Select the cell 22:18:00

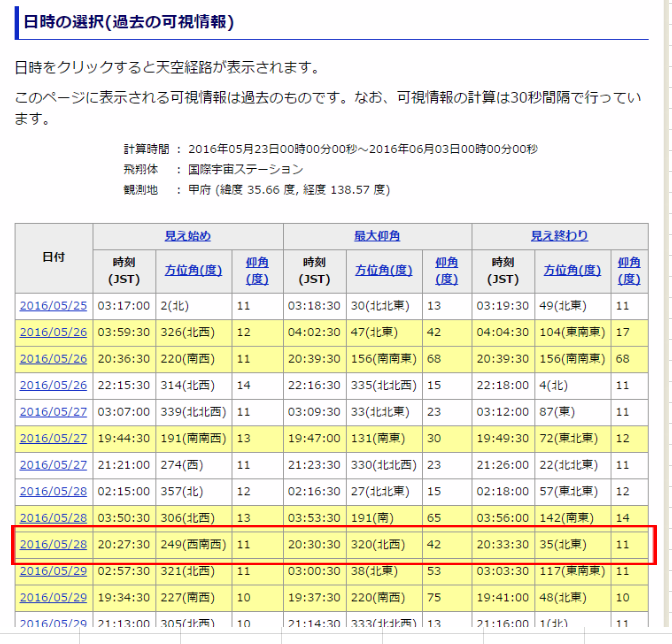click(503, 386)
